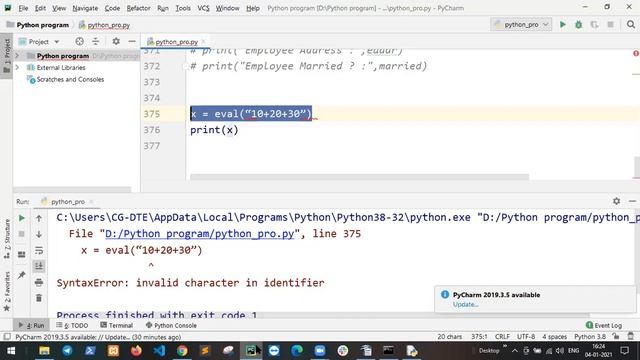The width and height of the screenshot is (640, 360).
Task: Toggle tool window quick access icon
Action: 7,337
